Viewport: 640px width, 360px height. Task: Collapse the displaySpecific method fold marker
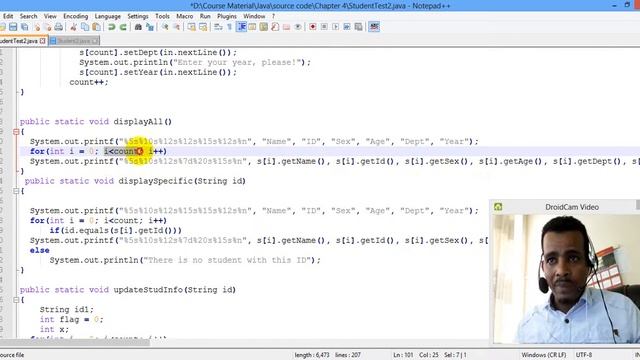coord(16,191)
